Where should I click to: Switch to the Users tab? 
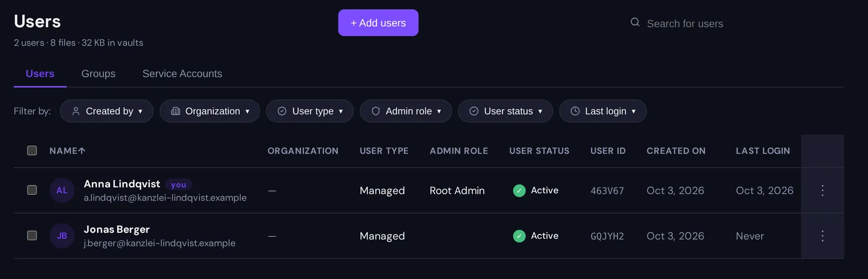[x=40, y=74]
